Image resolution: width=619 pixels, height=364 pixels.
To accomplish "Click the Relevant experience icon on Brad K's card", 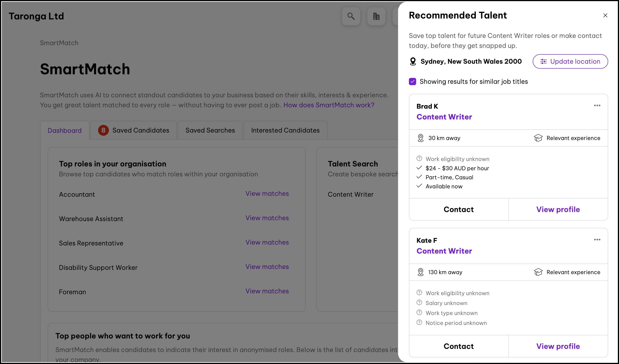I will click(x=538, y=138).
